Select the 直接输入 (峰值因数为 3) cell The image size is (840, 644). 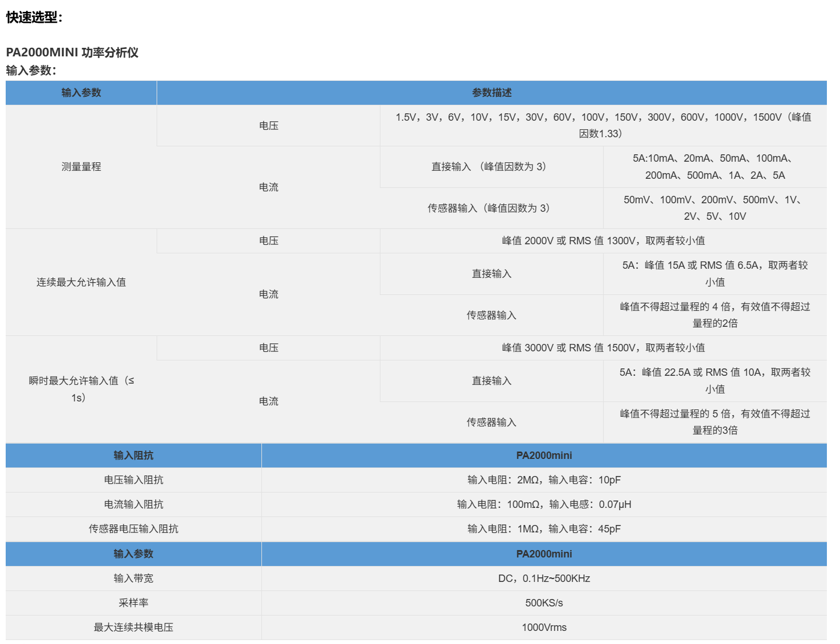(x=491, y=167)
